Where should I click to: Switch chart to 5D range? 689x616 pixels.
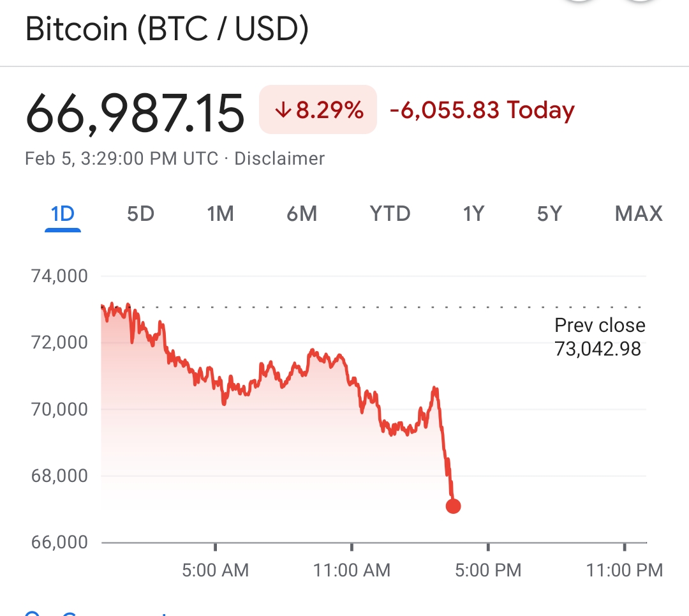tap(140, 214)
